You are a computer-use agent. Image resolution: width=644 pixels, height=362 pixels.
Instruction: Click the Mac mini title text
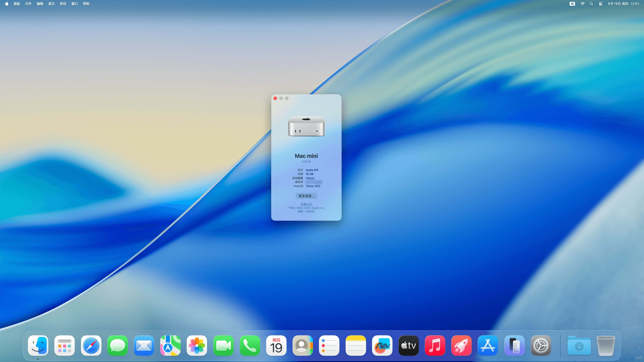pyautogui.click(x=306, y=156)
